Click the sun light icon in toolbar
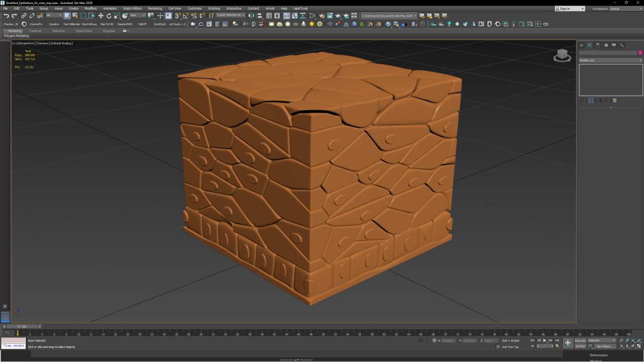Screen dimensions: 644x362 point(312,24)
